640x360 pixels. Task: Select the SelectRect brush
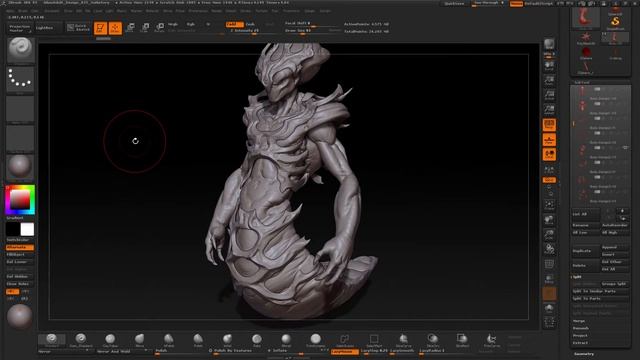pyautogui.click(x=374, y=340)
